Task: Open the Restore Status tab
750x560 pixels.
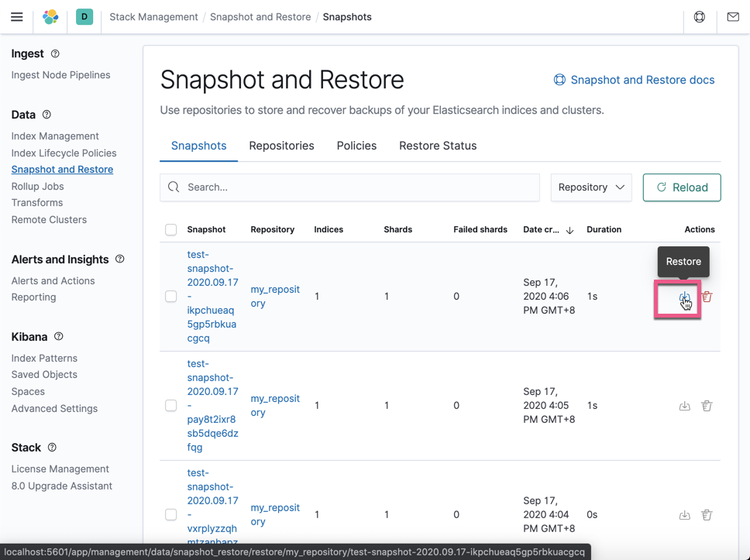Action: click(x=438, y=146)
